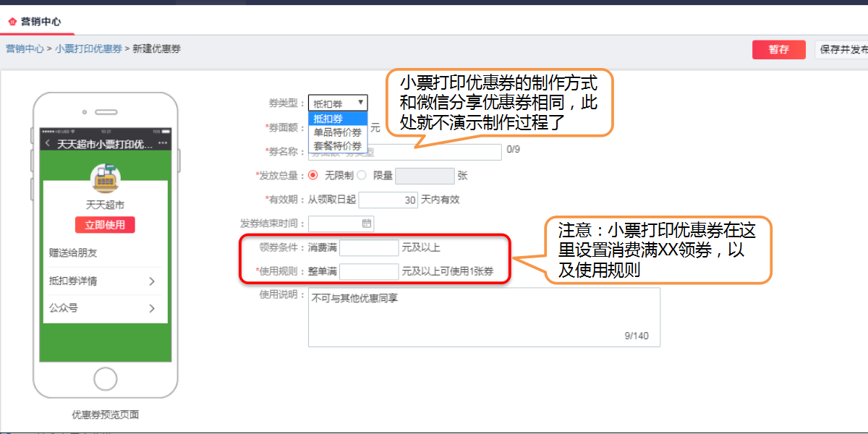This screenshot has height=434, width=868.
Task: Click inside the 消费满 amount field
Action: click(369, 248)
